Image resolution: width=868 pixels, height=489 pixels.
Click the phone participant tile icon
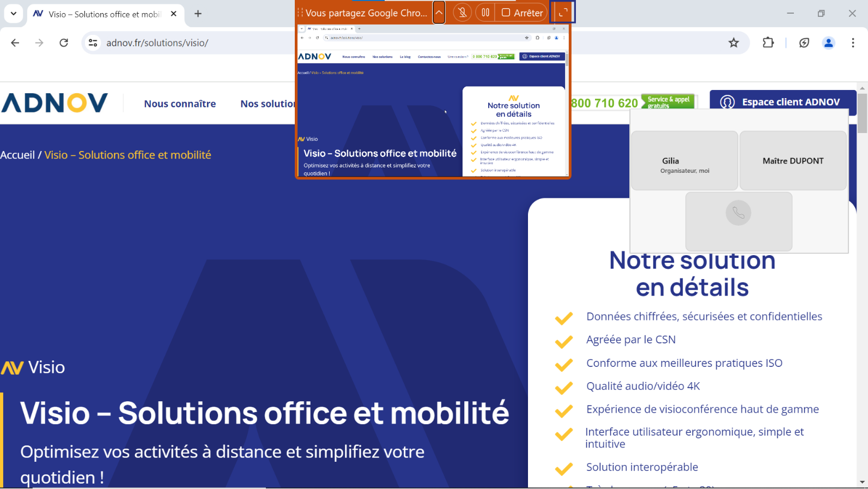coord(738,213)
